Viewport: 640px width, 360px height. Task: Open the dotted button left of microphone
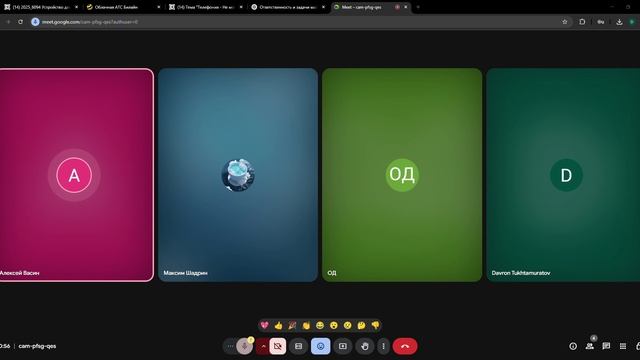pyautogui.click(x=230, y=346)
